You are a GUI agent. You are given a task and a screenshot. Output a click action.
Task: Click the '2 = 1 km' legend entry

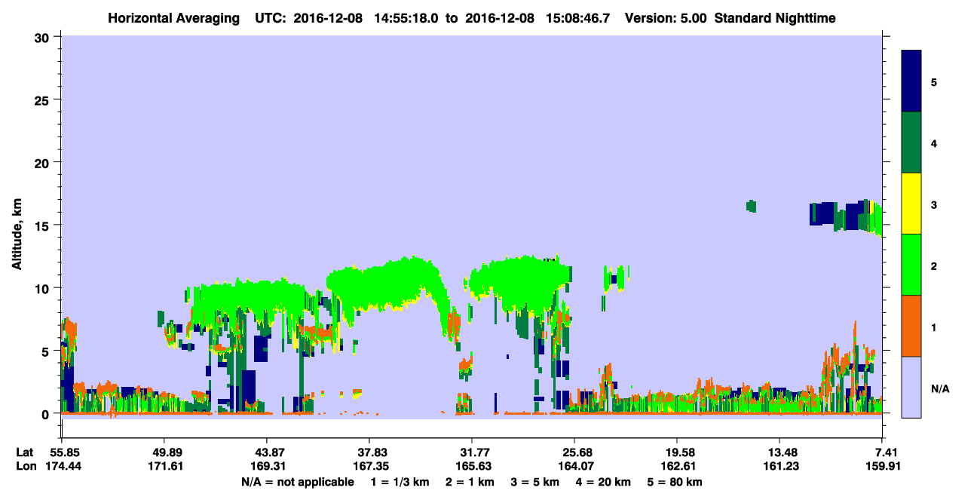tap(469, 482)
